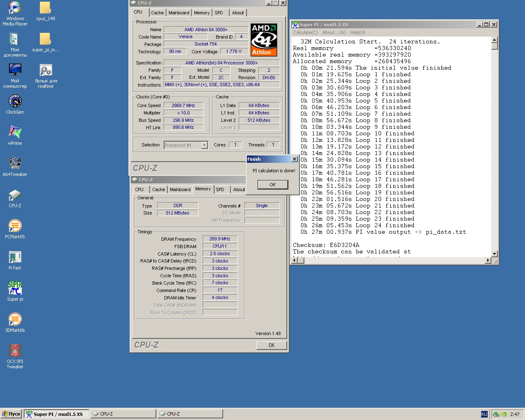
Task: Select CPU tab in lower CPU-Z window
Action: point(139,189)
